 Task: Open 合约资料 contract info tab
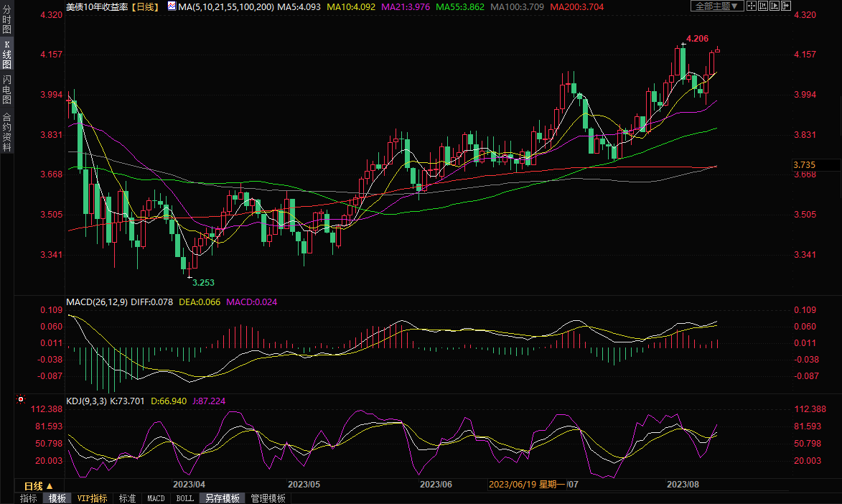[6, 131]
